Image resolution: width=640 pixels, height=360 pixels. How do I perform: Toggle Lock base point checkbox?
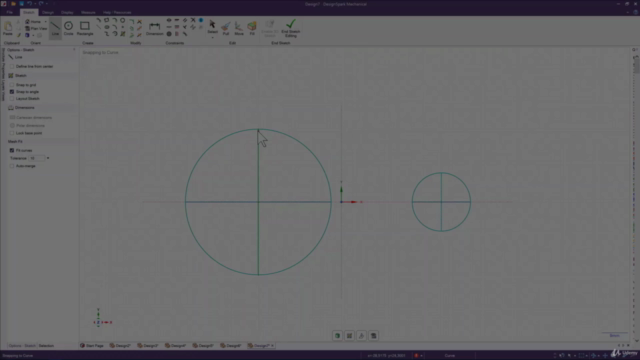coord(12,133)
